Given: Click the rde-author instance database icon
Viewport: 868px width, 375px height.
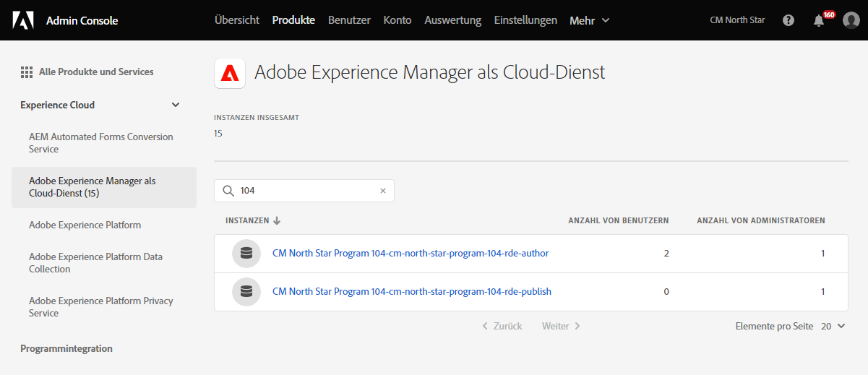Looking at the screenshot, I should [x=246, y=254].
